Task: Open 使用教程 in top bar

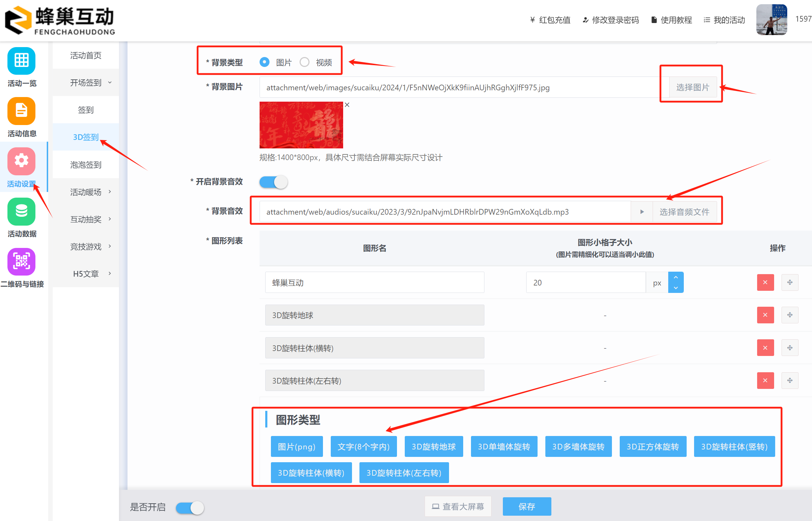Action: [x=672, y=20]
